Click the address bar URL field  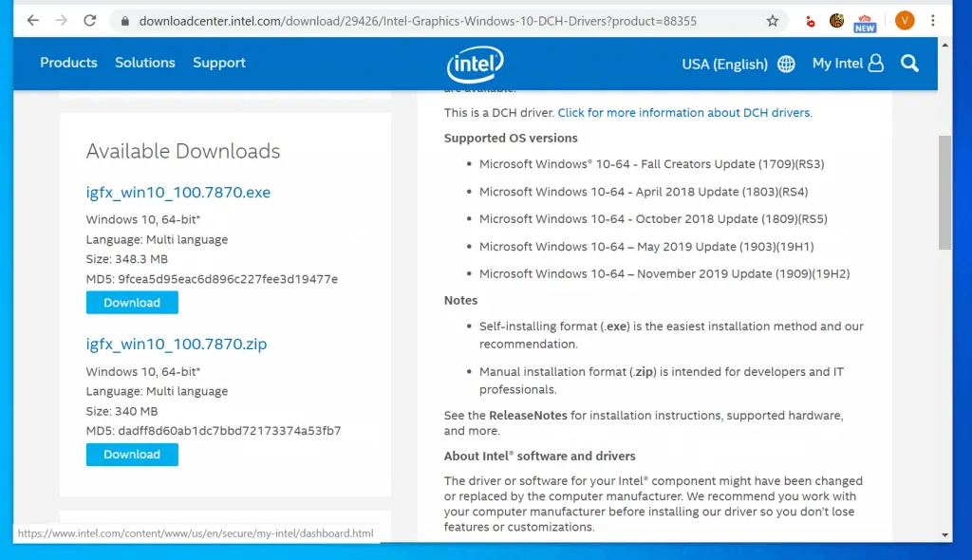pyautogui.click(x=427, y=21)
